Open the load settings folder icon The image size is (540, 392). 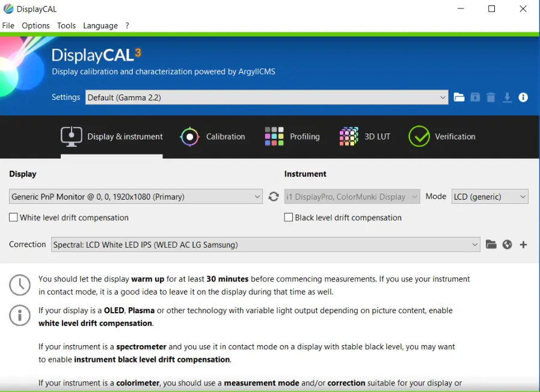coord(459,97)
